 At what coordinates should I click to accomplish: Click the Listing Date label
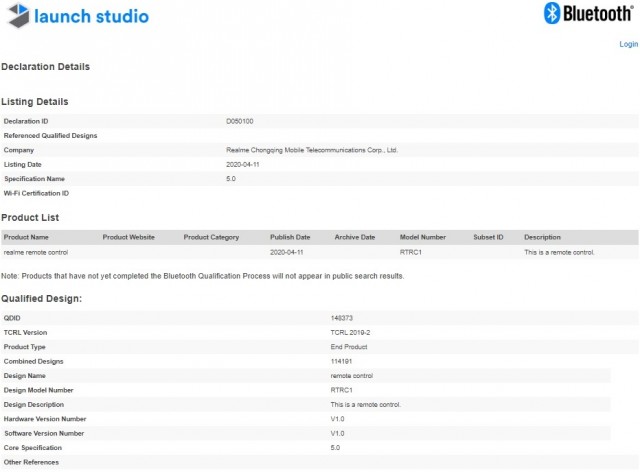pyautogui.click(x=22, y=165)
